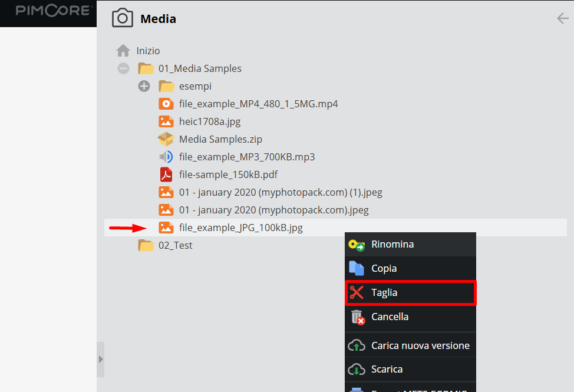Click the heic1708a.jpg image icon

166,121
